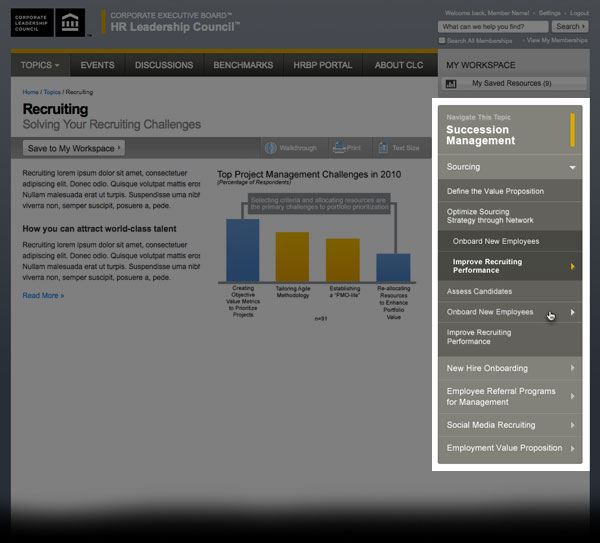Expand Social Media Recruiting arrow

572,425
